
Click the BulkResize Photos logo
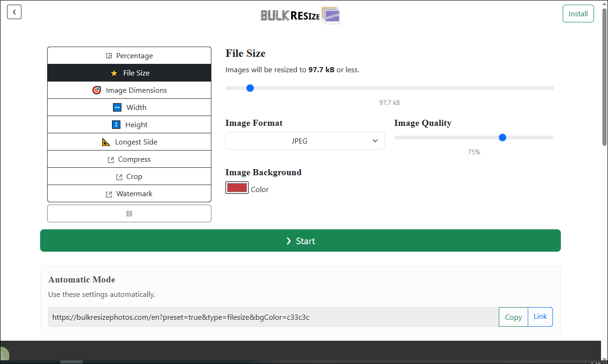pos(300,15)
